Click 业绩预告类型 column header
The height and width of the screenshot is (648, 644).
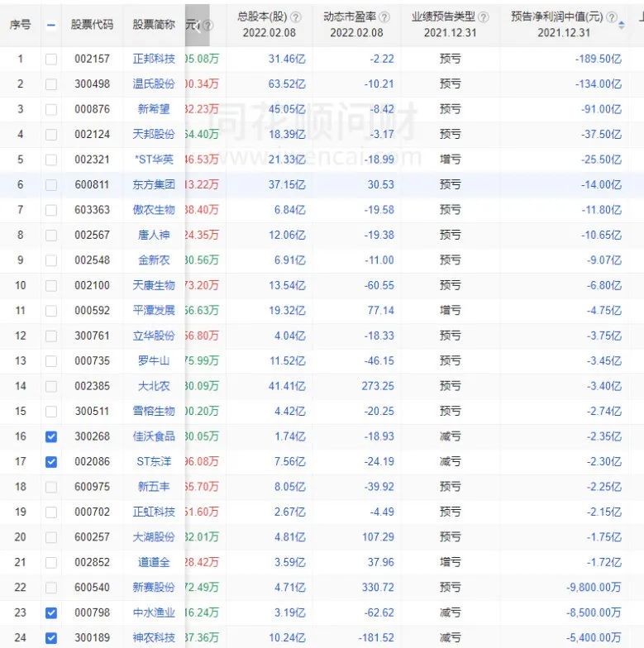click(x=443, y=17)
